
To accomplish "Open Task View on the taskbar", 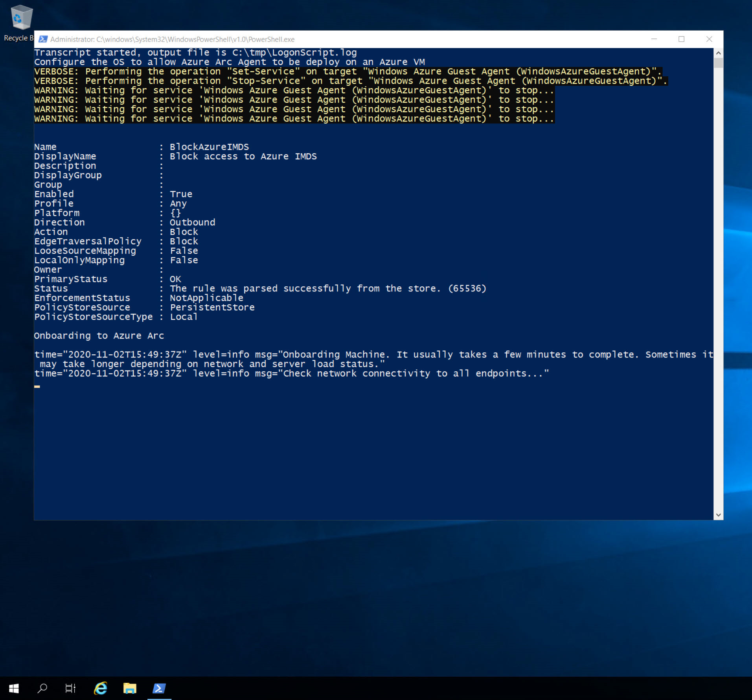I will click(x=70, y=688).
